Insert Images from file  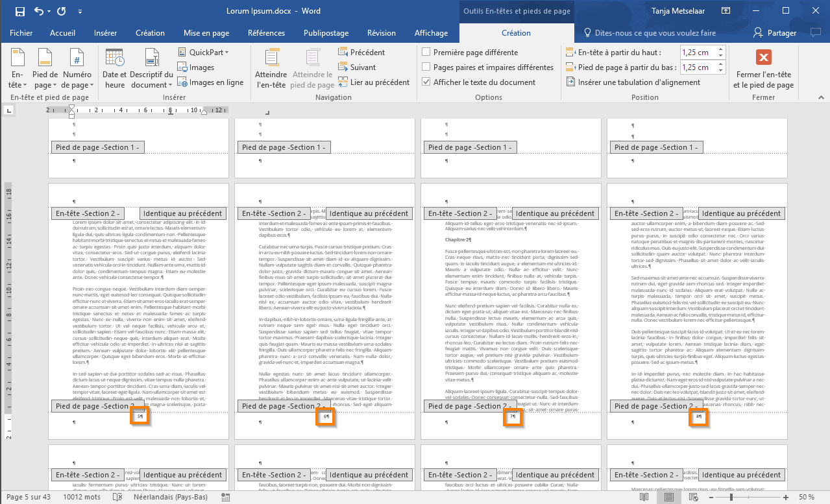(196, 67)
